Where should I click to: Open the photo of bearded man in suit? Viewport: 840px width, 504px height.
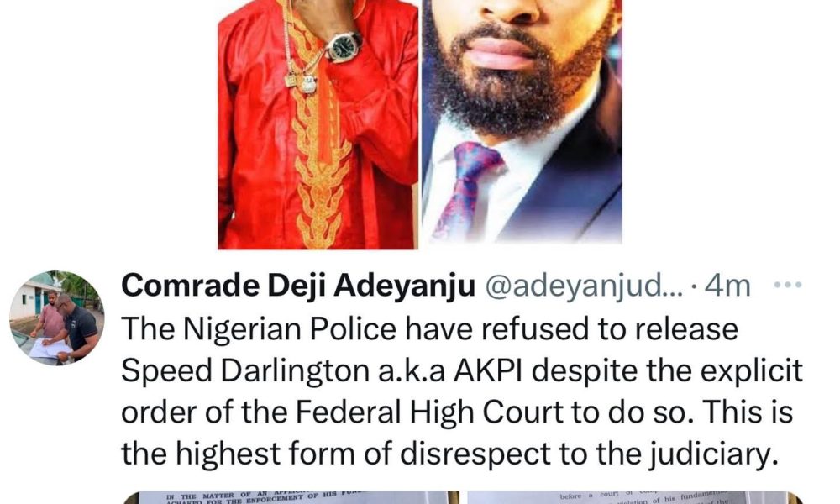[x=522, y=122]
